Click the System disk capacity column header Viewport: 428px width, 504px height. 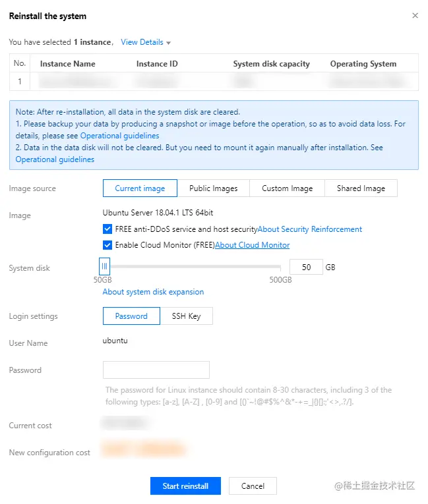(271, 64)
